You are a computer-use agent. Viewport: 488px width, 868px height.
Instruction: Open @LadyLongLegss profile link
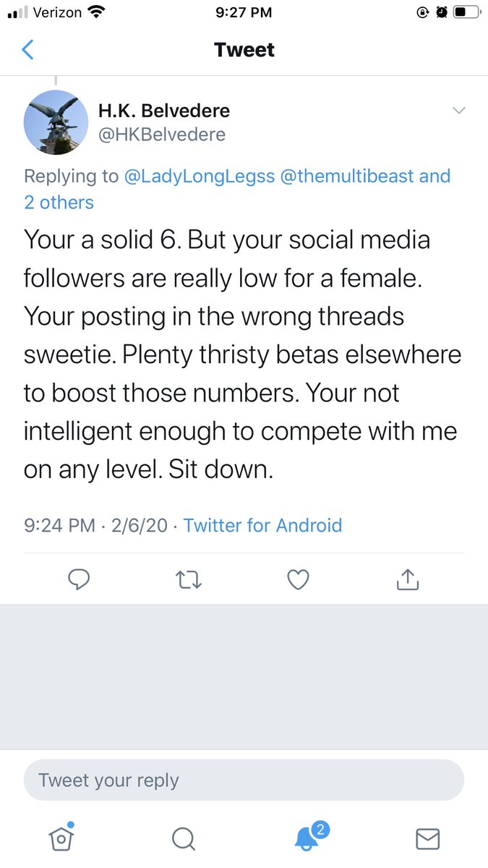click(x=199, y=176)
